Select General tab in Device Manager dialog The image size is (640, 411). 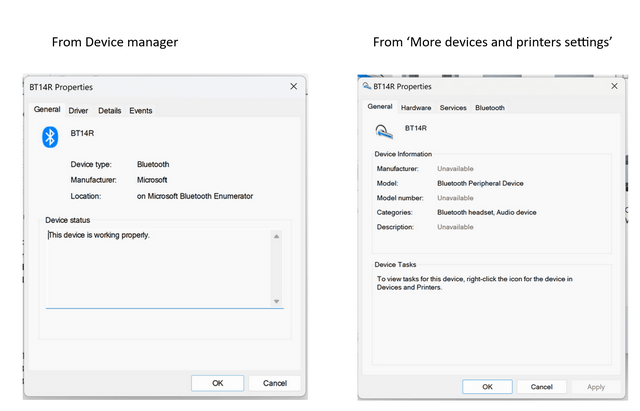pyautogui.click(x=47, y=109)
